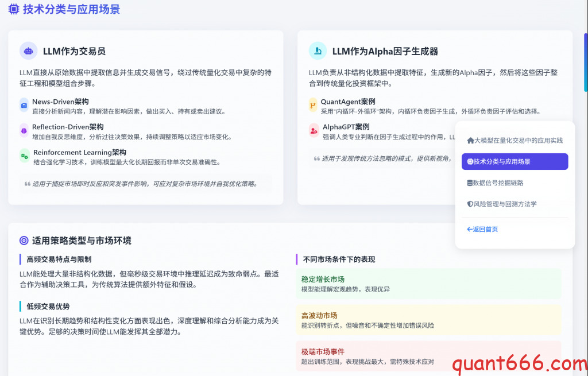
Task: Click the 适用策略类型与市场环境 heading
Action: coord(82,241)
